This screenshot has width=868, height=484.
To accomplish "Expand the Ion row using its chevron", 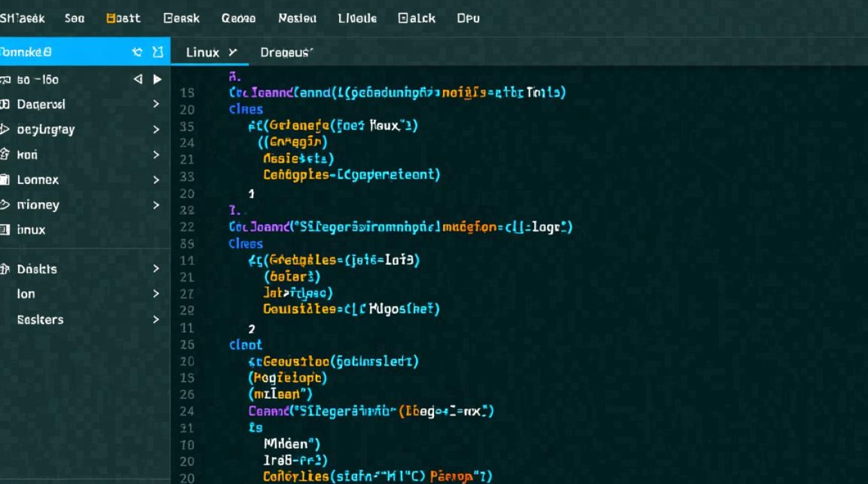I will click(156, 294).
